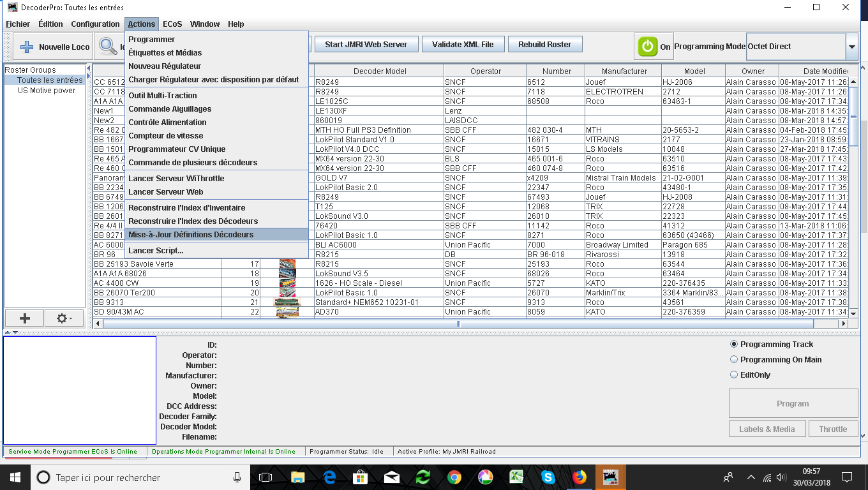The height and width of the screenshot is (490, 868).
Task: Click the Start JMRI Web Server button
Action: 366,45
